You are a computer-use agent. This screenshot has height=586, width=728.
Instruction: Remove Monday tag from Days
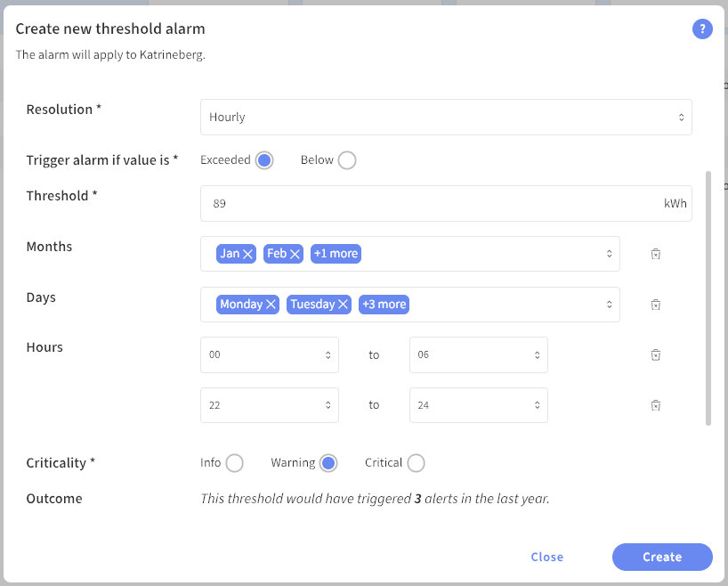pos(271,305)
